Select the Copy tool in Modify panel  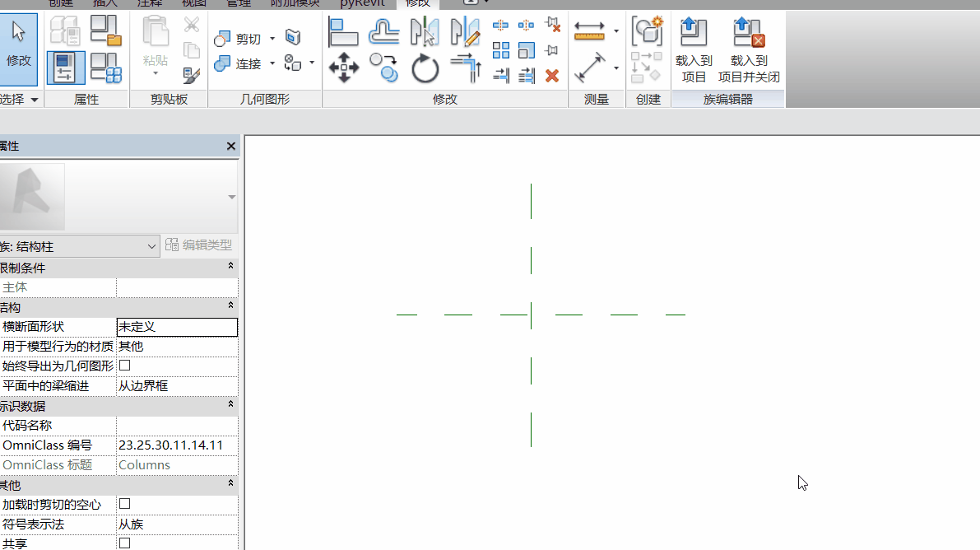point(384,68)
